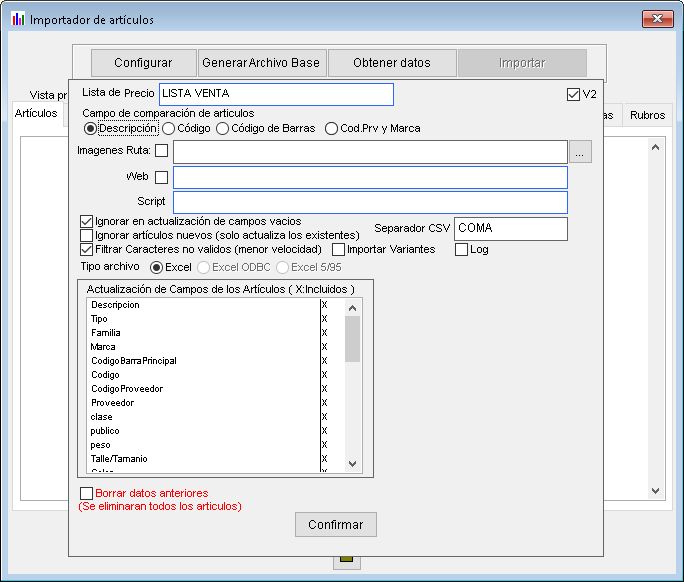Enable the V2 checkbox

(573, 95)
